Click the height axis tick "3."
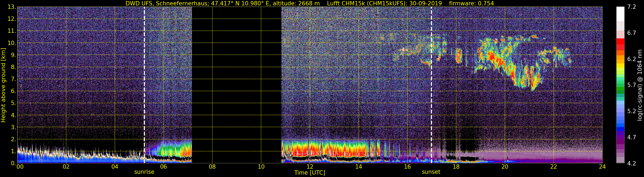Image resolution: width=644 pixels, height=177 pixels. (x=13, y=127)
